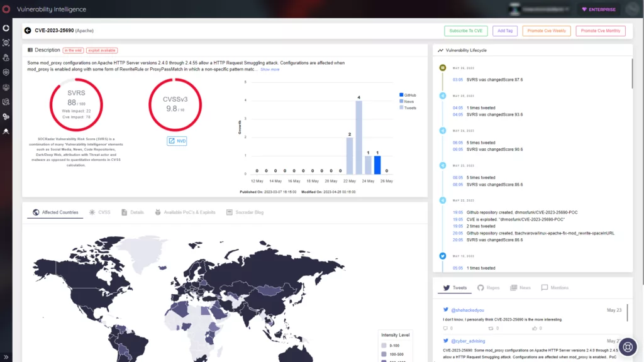Screen dimensions: 644x362
Task: Click the Vulnerability Lifecycle panel scrollbar
Action: point(631,73)
